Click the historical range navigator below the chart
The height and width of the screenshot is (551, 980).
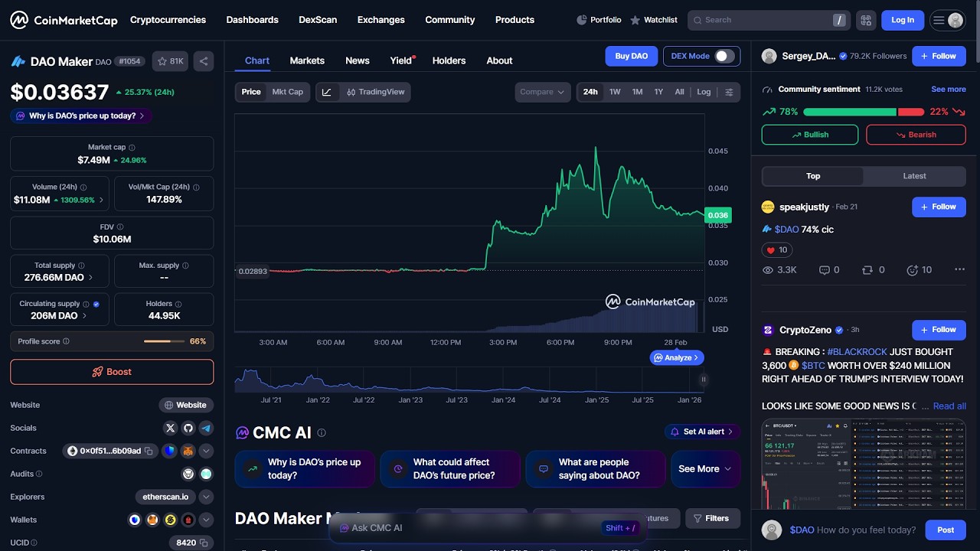[469, 380]
